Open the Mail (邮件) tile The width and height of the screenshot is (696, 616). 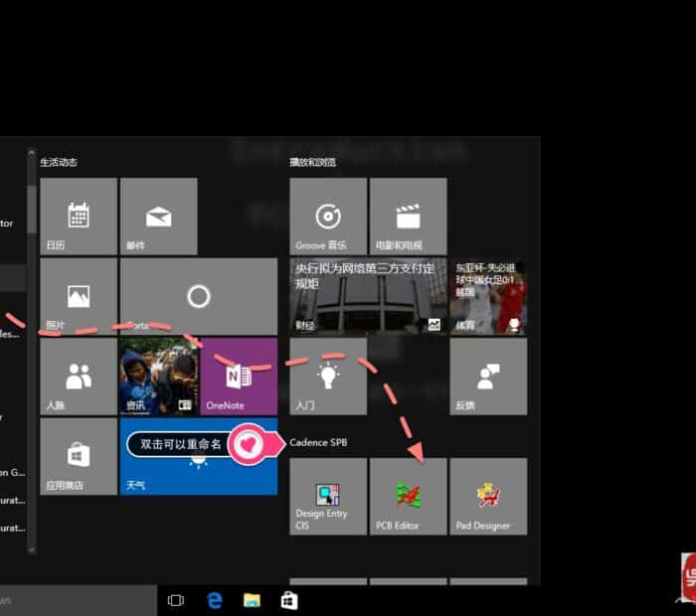point(159,217)
